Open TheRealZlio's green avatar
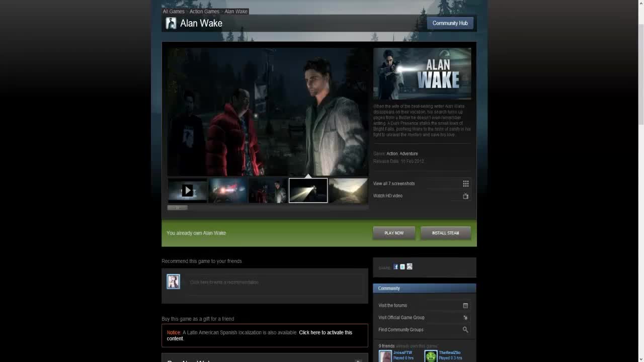 click(x=431, y=356)
